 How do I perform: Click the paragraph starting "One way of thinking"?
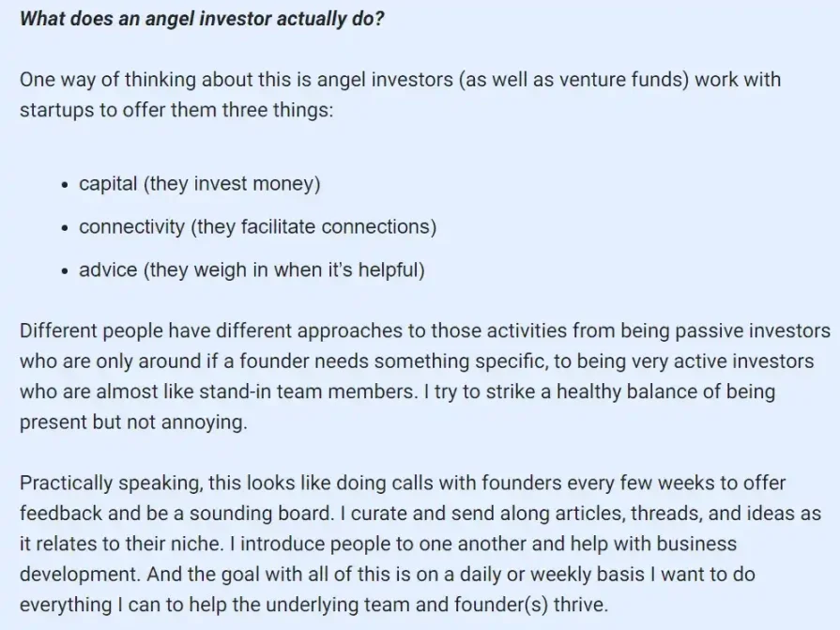point(399,93)
